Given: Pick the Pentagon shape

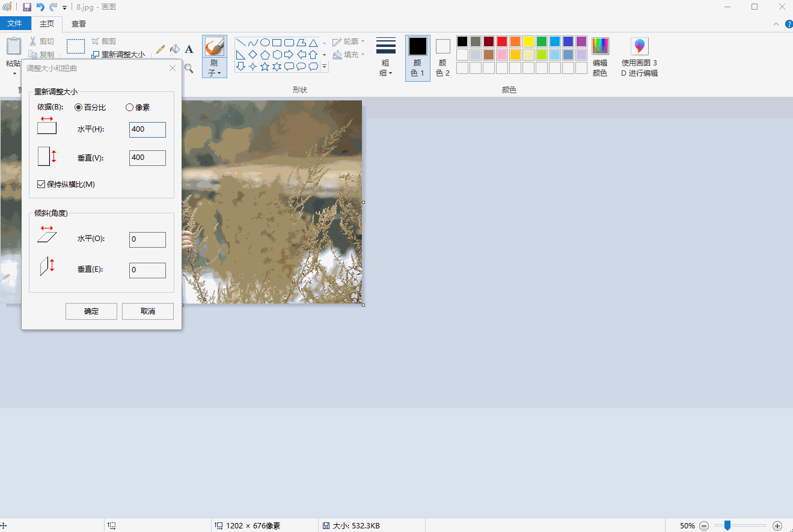Looking at the screenshot, I should click(265, 55).
